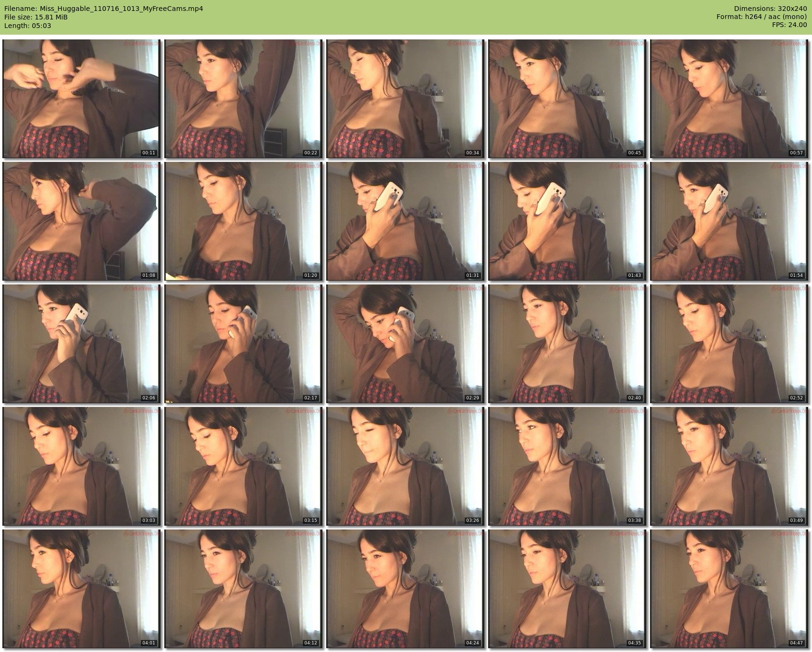Select the "File size: 15.81 MiB" text
Image resolution: width=812 pixels, height=652 pixels.
(x=36, y=17)
